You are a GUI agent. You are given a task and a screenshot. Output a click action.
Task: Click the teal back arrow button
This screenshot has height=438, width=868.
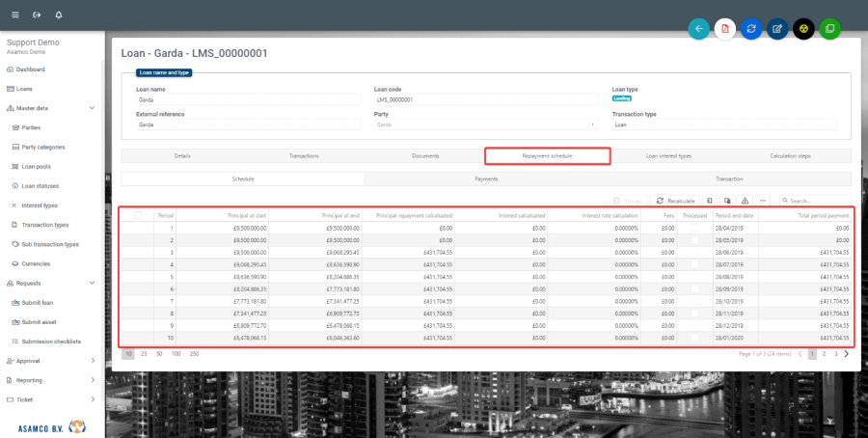pos(699,29)
